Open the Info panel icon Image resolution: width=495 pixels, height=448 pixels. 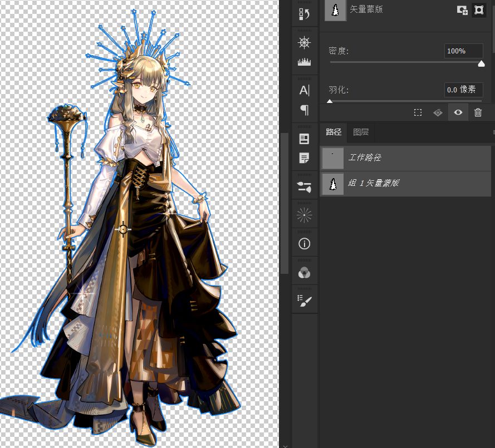pyautogui.click(x=305, y=244)
